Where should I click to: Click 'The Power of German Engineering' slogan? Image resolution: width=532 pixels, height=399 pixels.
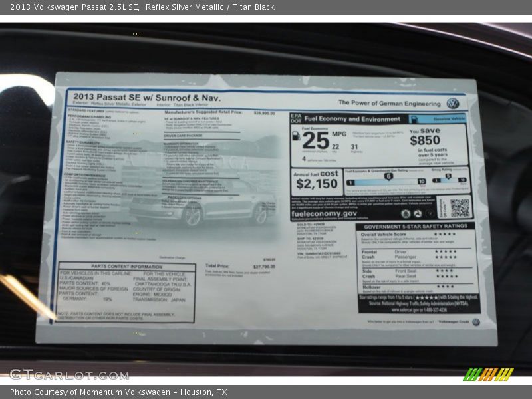(390, 103)
